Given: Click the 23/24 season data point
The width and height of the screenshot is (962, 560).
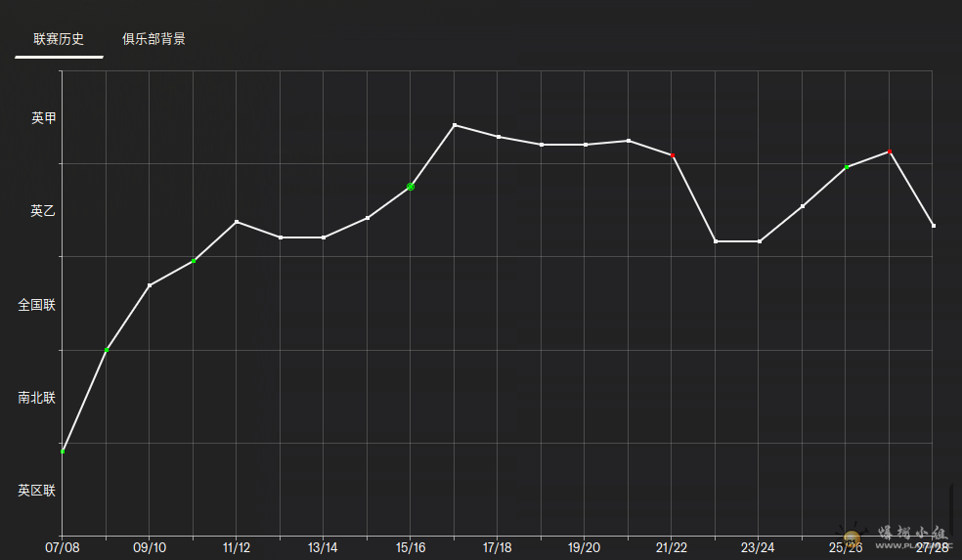Looking at the screenshot, I should point(760,241).
